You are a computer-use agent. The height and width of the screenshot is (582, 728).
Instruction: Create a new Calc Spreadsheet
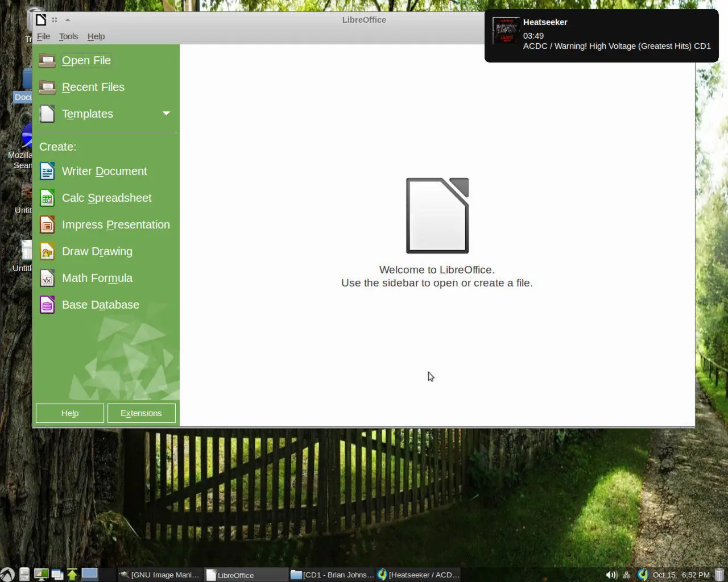tap(107, 198)
